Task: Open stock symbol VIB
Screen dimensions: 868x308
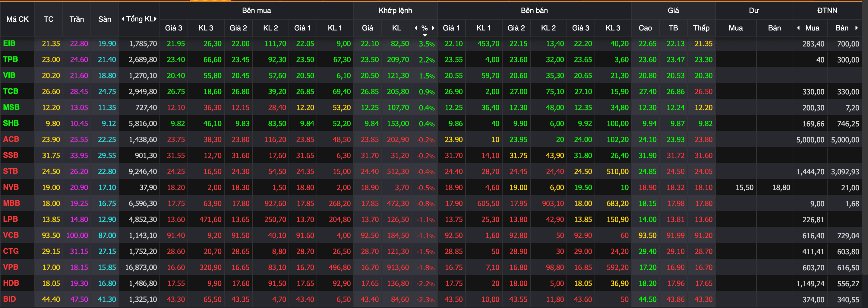Action: tap(9, 75)
